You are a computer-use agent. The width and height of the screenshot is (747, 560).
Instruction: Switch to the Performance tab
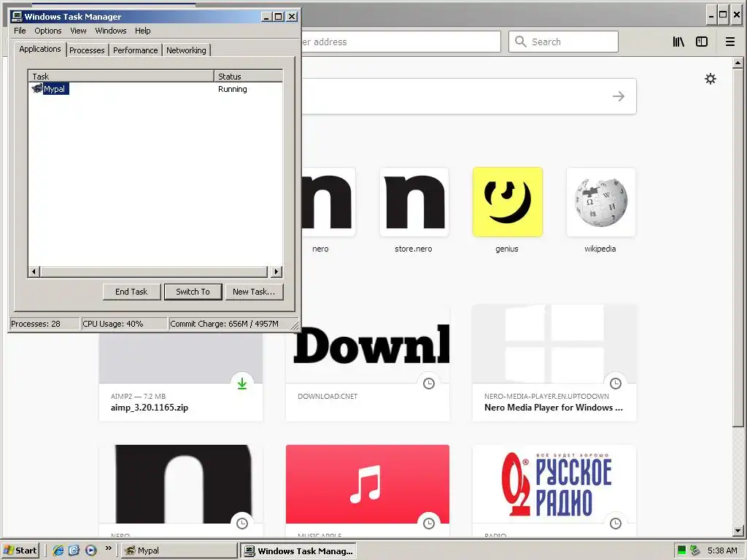[x=135, y=50]
